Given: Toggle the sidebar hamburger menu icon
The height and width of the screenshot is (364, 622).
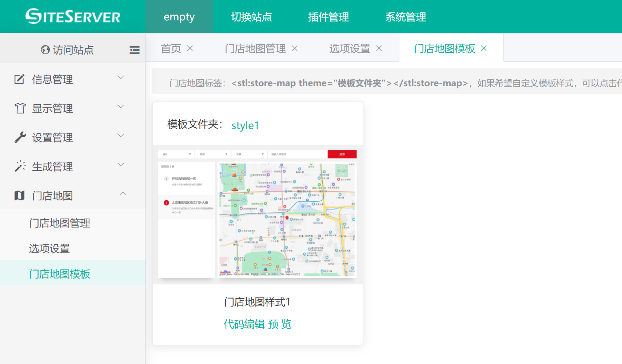Looking at the screenshot, I should (x=134, y=50).
